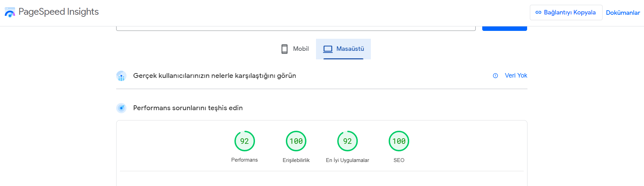Click the mobile phone icon
Image resolution: width=644 pixels, height=186 pixels.
tap(284, 49)
